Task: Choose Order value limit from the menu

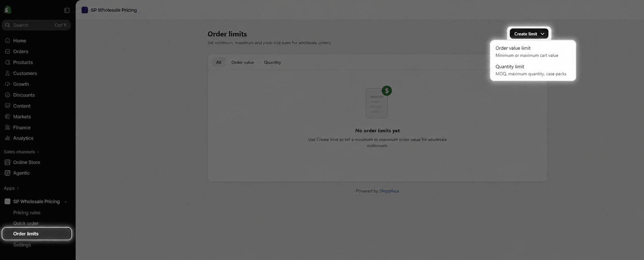Action: 533,51
